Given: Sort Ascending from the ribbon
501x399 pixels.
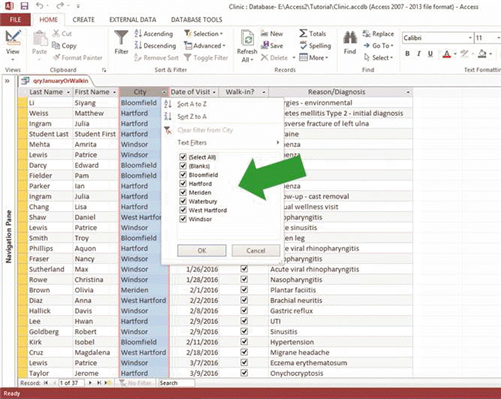Looking at the screenshot, I should [154, 33].
